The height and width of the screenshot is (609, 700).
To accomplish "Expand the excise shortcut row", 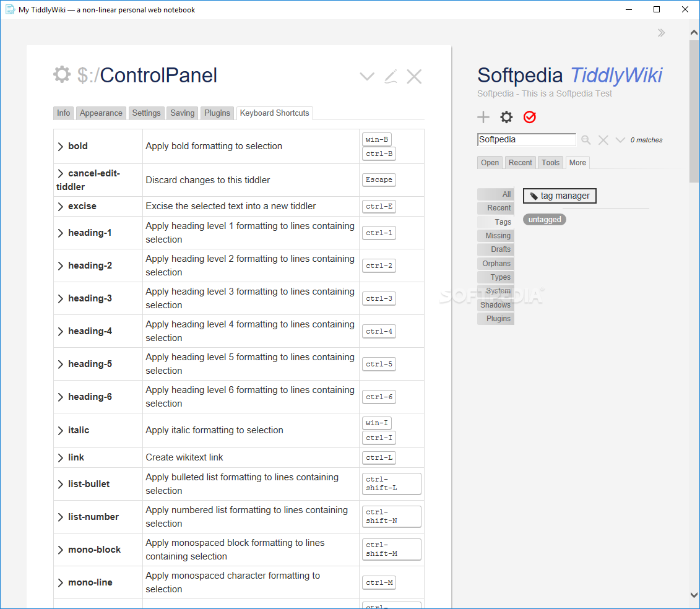I will pyautogui.click(x=61, y=206).
